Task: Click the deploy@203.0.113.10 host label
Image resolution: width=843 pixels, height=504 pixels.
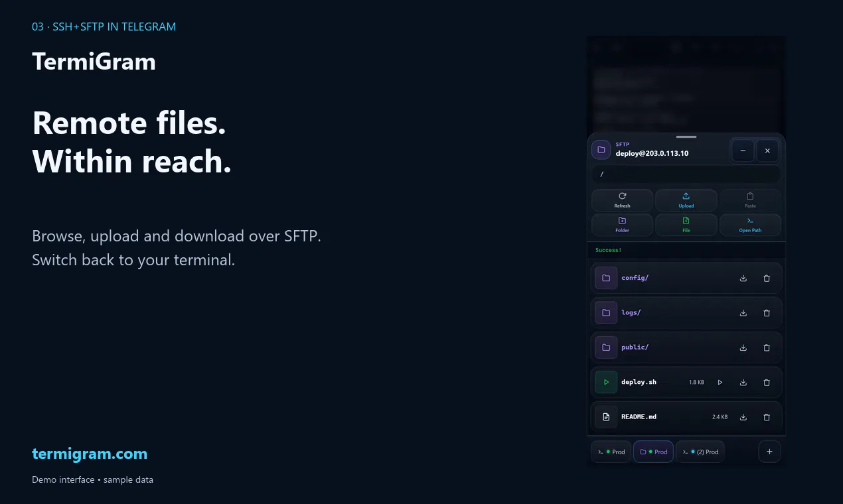Action: click(652, 153)
